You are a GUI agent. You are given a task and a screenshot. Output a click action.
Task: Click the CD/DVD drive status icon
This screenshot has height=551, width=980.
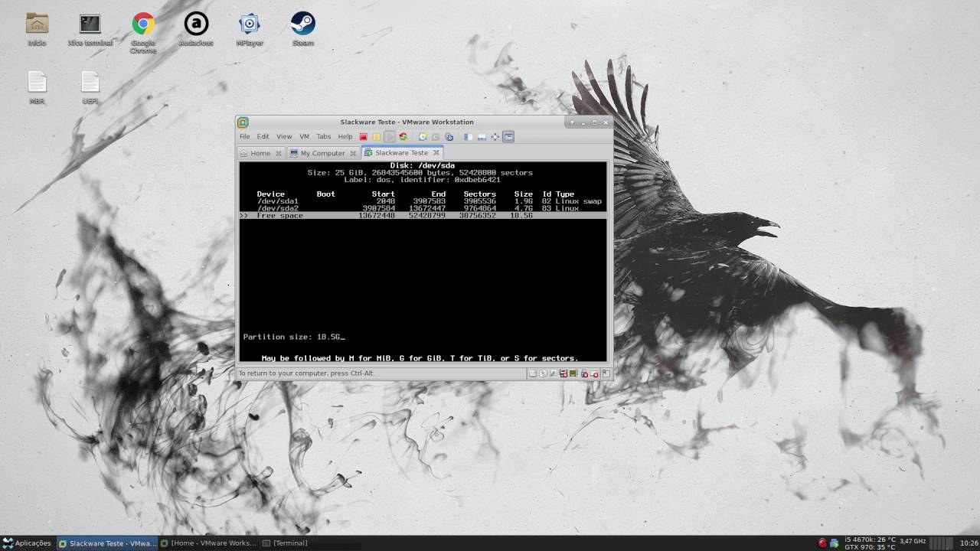(543, 373)
